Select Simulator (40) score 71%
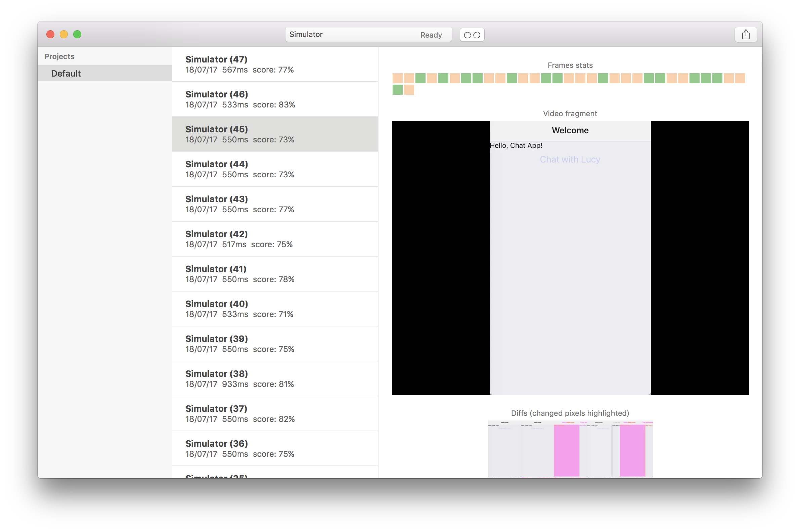Viewport: 800px width, 532px height. [275, 309]
